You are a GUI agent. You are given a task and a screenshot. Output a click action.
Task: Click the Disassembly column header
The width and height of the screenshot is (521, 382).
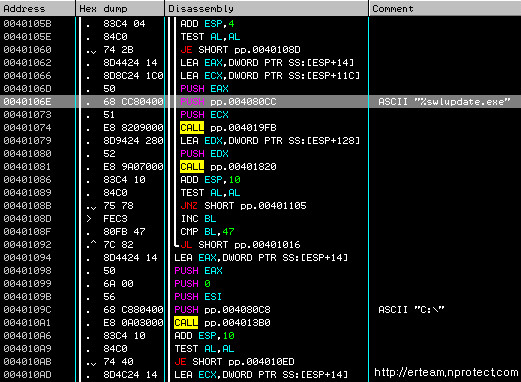[x=267, y=8]
